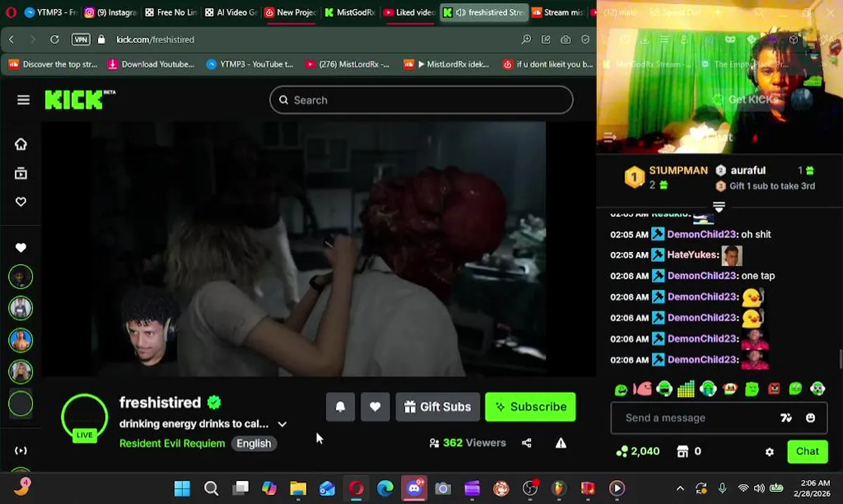Open the address bar zoom magnifier icon
The width and height of the screenshot is (843, 504).
coord(526,40)
